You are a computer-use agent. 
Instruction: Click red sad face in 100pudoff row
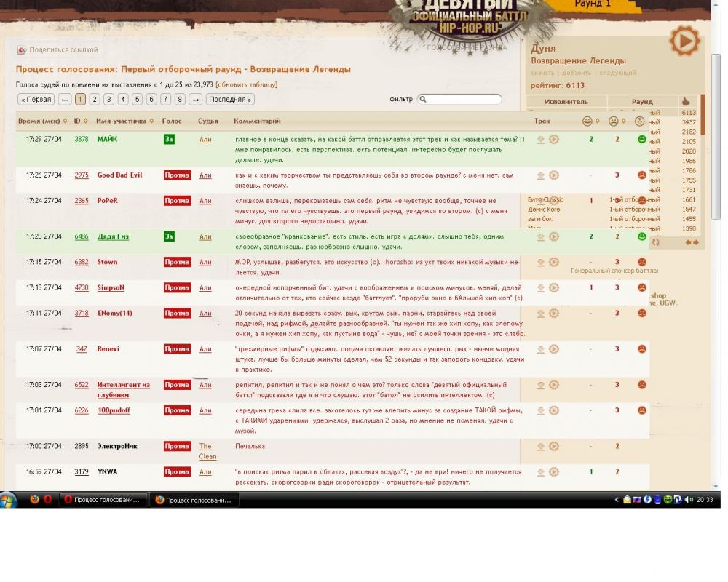click(641, 410)
